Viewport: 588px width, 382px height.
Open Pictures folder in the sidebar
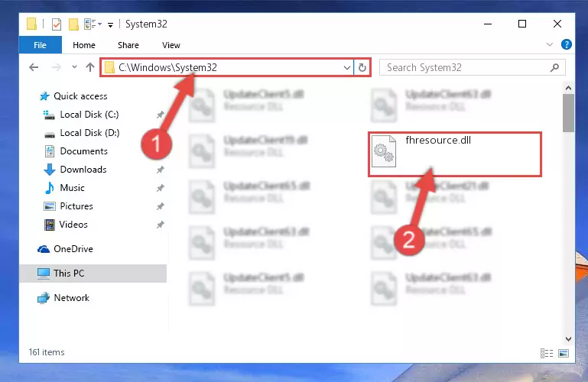point(76,206)
